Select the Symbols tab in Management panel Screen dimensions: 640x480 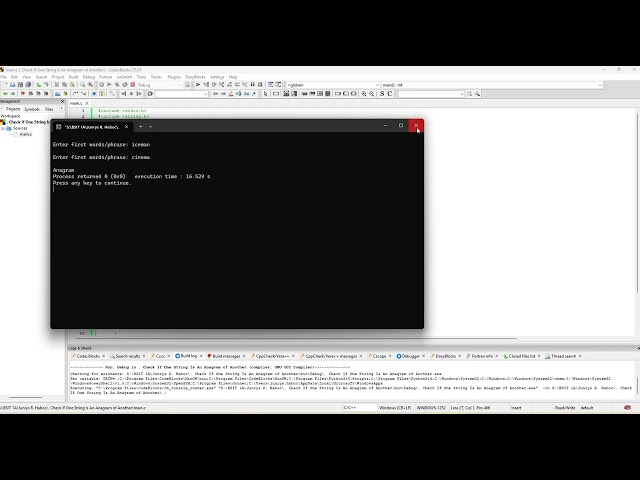pos(32,109)
